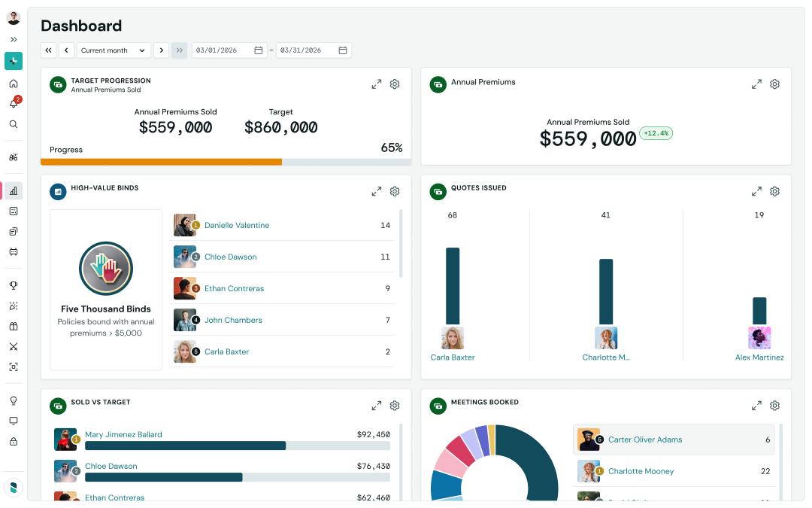Click the disabled double-right arrows button

click(x=179, y=50)
